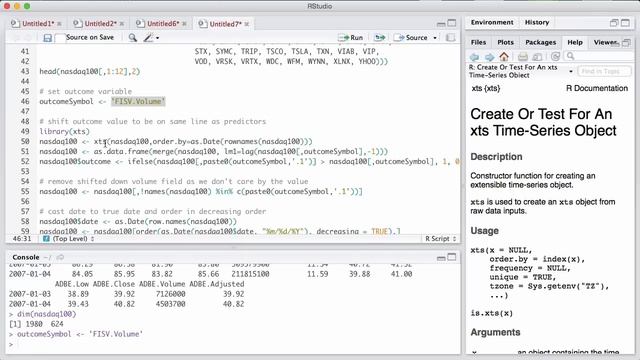Open the R Script file type selector
Viewport: 640px width, 360px height.
coord(440,239)
